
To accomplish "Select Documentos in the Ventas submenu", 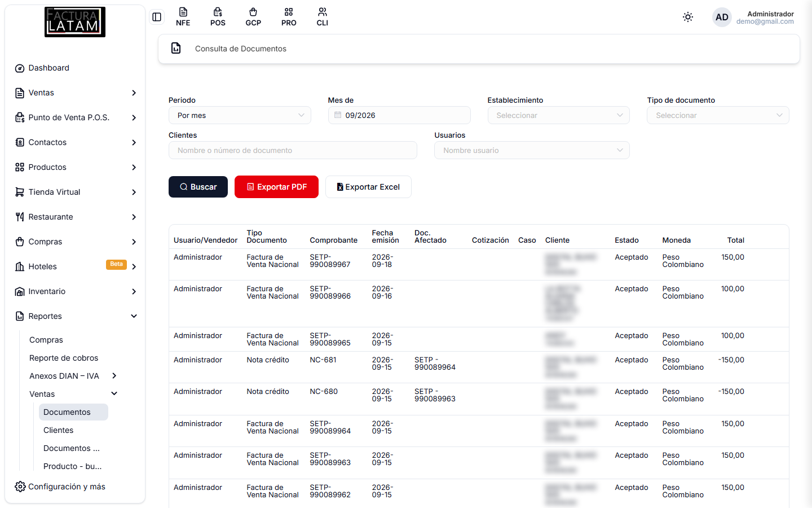I will [x=73, y=412].
